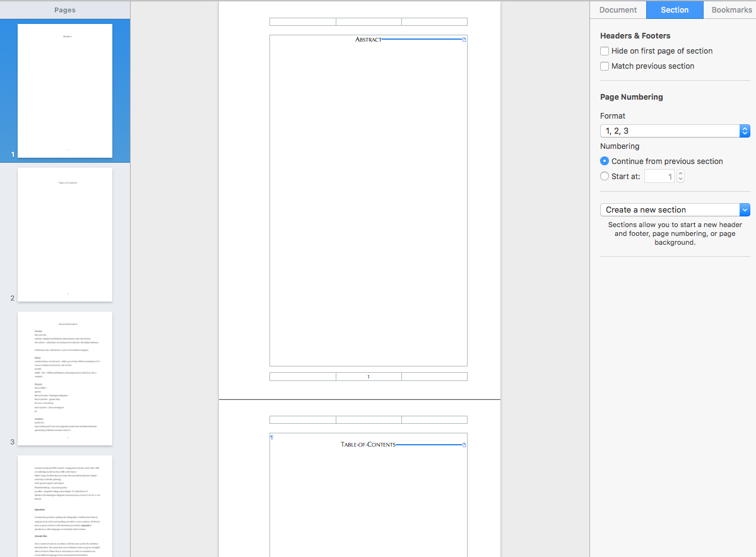The width and height of the screenshot is (756, 557).
Task: Open page 3 thumbnail in sidebar
Action: pos(65,378)
